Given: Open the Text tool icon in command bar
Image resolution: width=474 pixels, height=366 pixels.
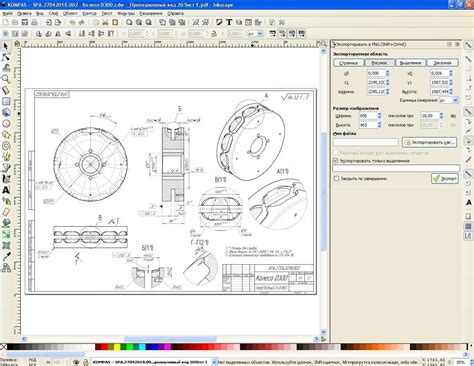Looking at the screenshot, I should click(x=229, y=22).
